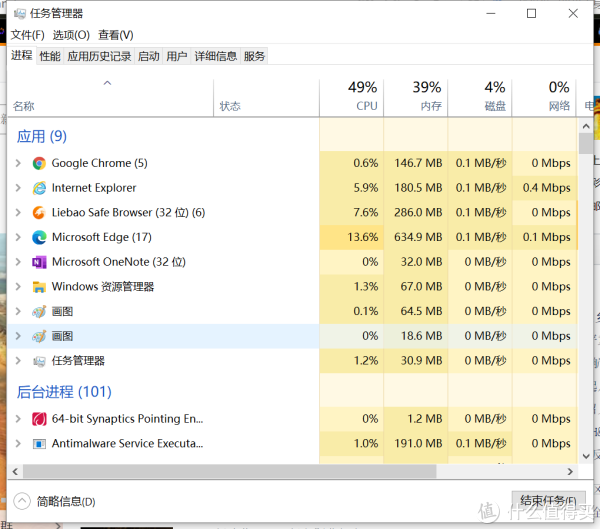Sort by the 4% 磁盘 column
The height and width of the screenshot is (529, 600).
click(480, 98)
